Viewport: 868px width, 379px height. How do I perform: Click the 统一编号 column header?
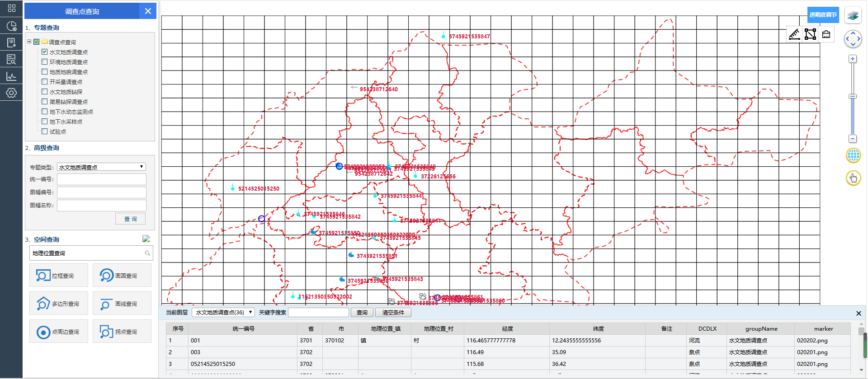coord(243,329)
